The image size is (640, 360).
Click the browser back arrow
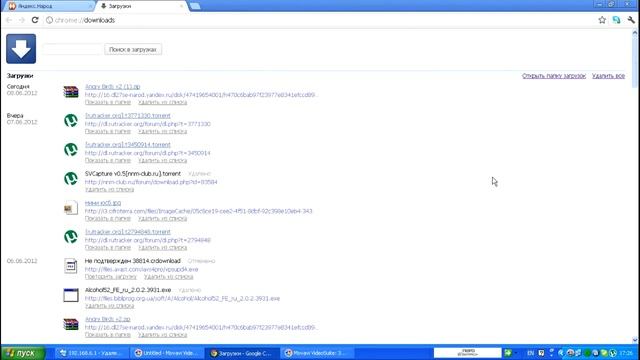coord(9,20)
